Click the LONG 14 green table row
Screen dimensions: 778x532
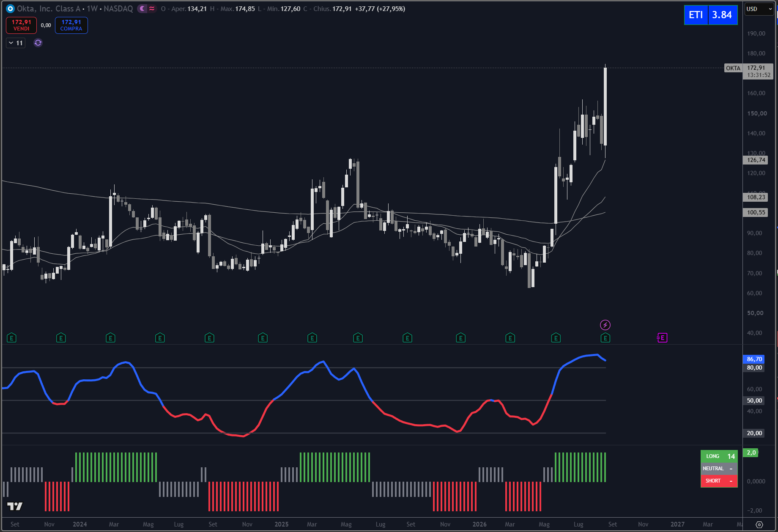[x=719, y=456]
